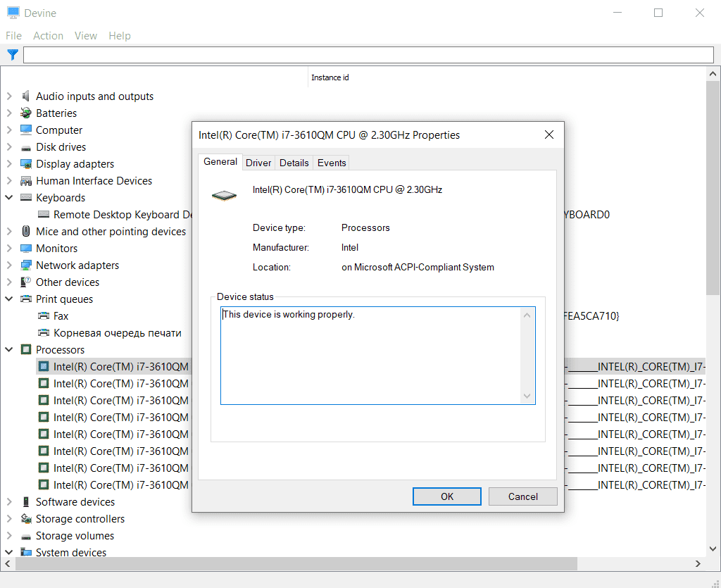Expand the Monitors node
This screenshot has height=588, width=721.
(x=8, y=249)
